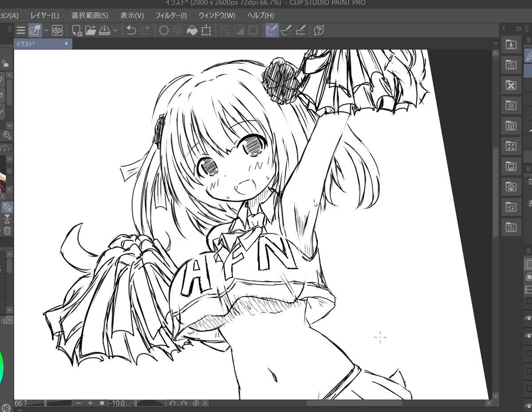This screenshot has width=532, height=412.
Task: Click the round play icon at bottom-left
Action: [5, 407]
